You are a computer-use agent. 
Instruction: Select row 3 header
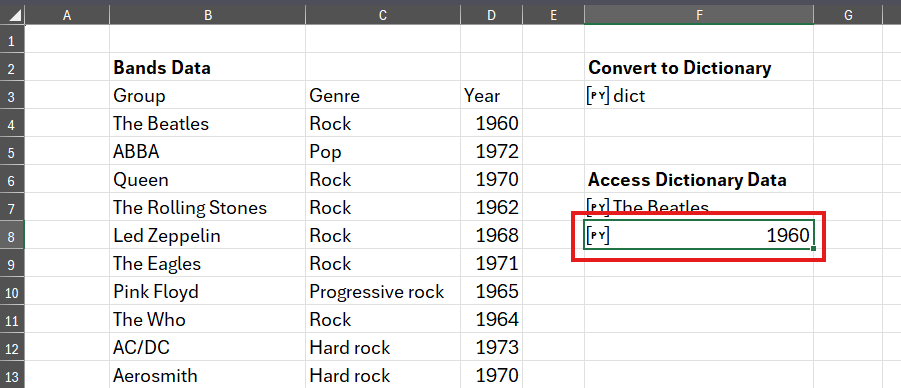[12, 95]
